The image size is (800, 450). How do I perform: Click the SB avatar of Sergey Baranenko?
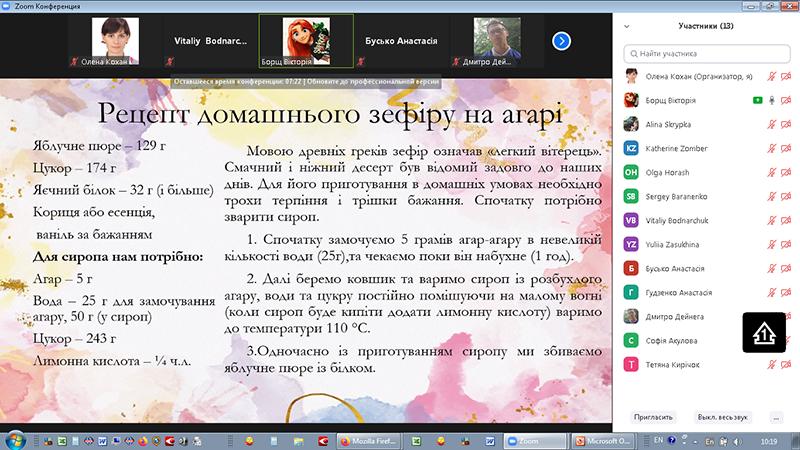(x=631, y=196)
